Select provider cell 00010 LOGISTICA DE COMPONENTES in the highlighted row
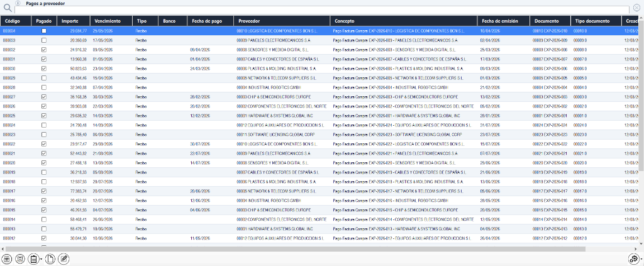Screen dimensions: 644x266 (x=276, y=31)
